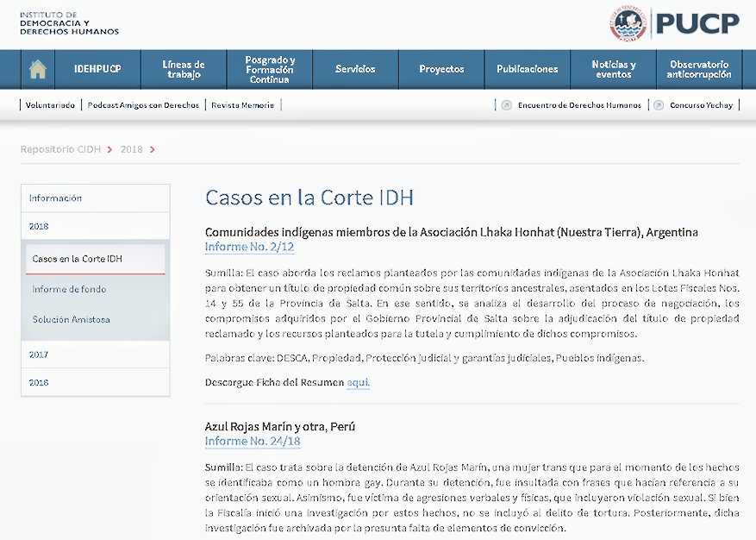
Task: Open Informe No. 2/12 link
Action: point(249,247)
